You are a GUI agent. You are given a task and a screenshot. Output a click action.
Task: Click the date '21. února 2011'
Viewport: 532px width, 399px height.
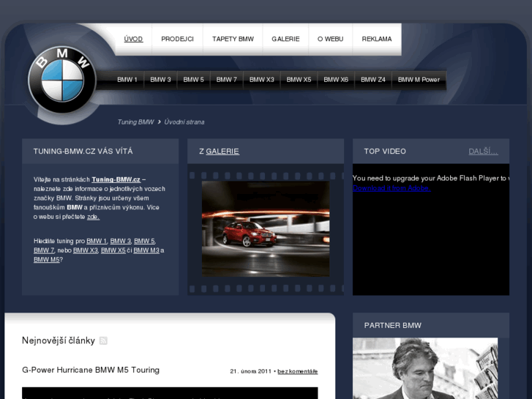tap(251, 371)
